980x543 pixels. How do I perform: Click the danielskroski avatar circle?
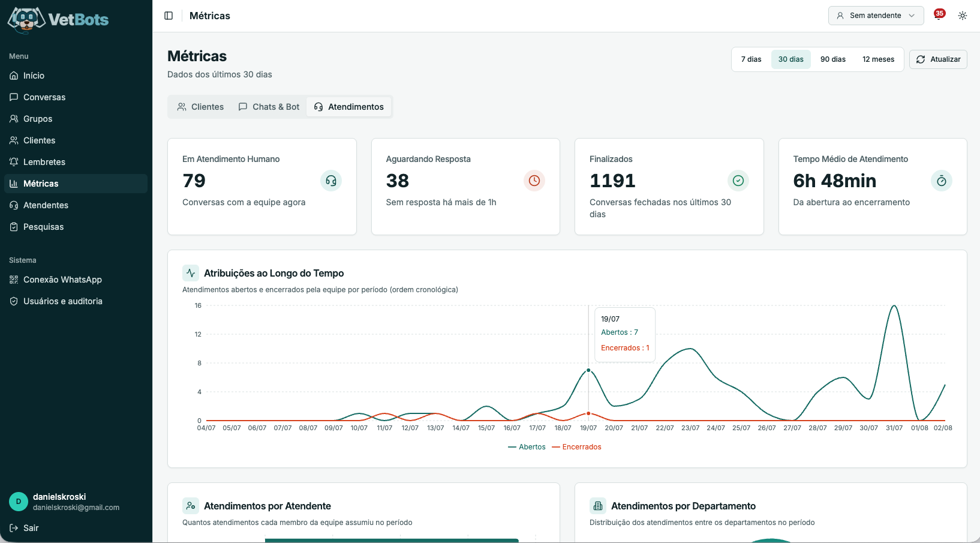point(19,502)
